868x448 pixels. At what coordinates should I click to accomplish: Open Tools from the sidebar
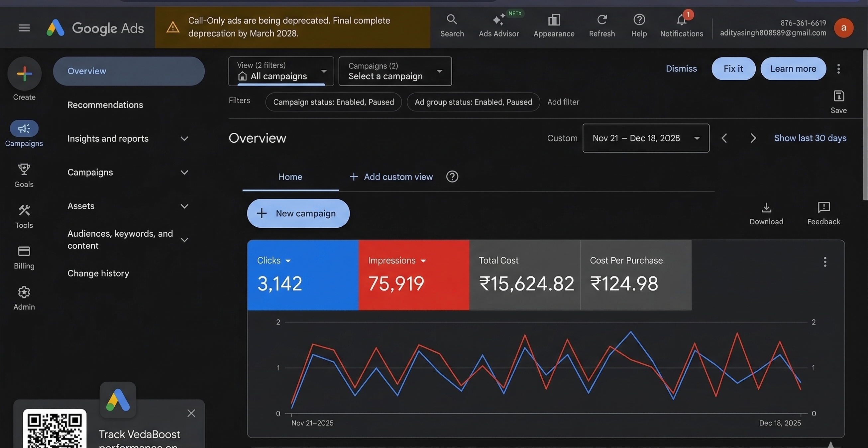tap(24, 216)
